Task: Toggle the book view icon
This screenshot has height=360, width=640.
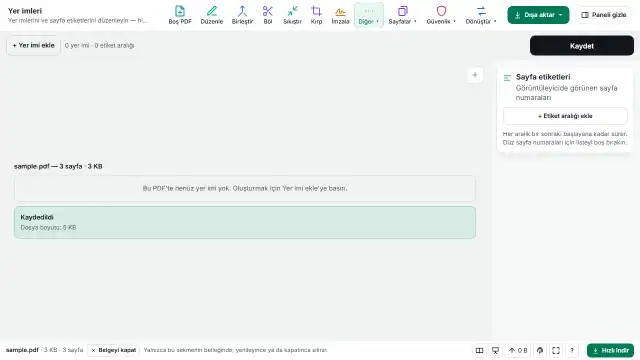Action: coord(480,350)
